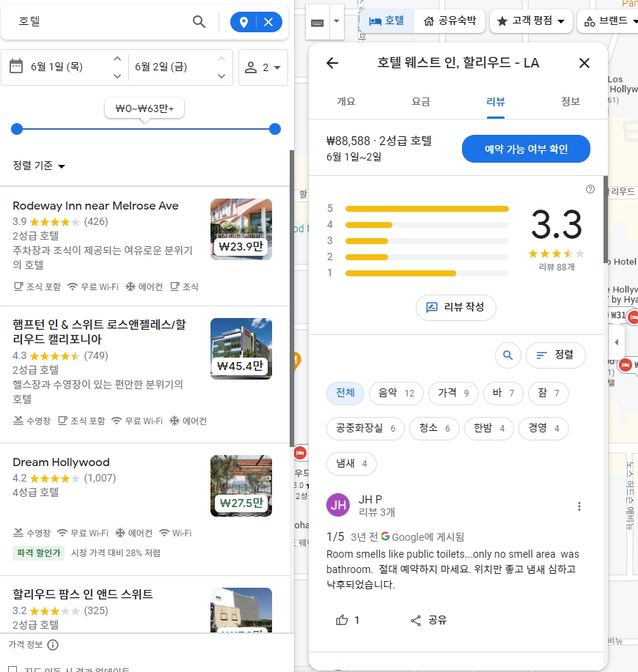This screenshot has width=638, height=672.
Task: Click the share icon under JH P's review
Action: (416, 619)
